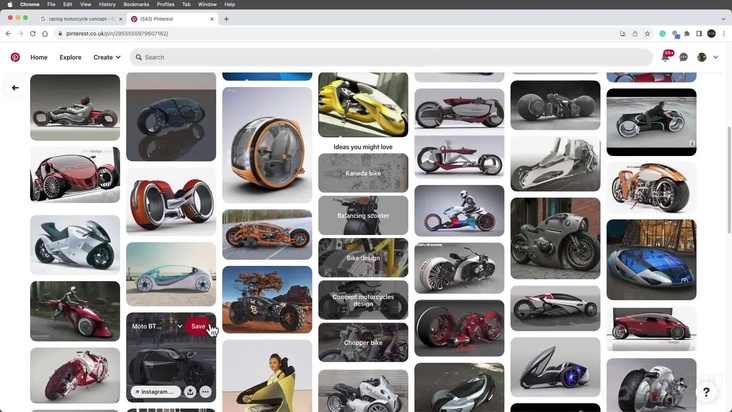Open the orange glass pod vehicle pin
The image size is (732, 412).
click(267, 145)
